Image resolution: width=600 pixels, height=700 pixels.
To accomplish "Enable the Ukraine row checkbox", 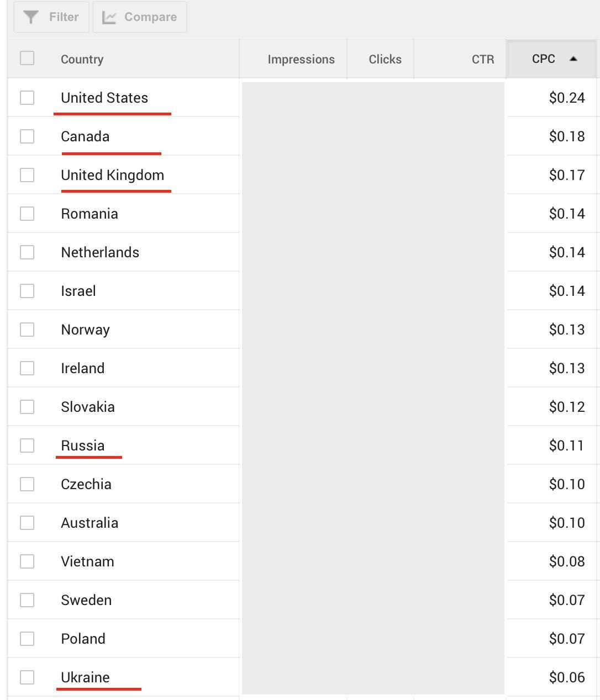I will click(27, 677).
